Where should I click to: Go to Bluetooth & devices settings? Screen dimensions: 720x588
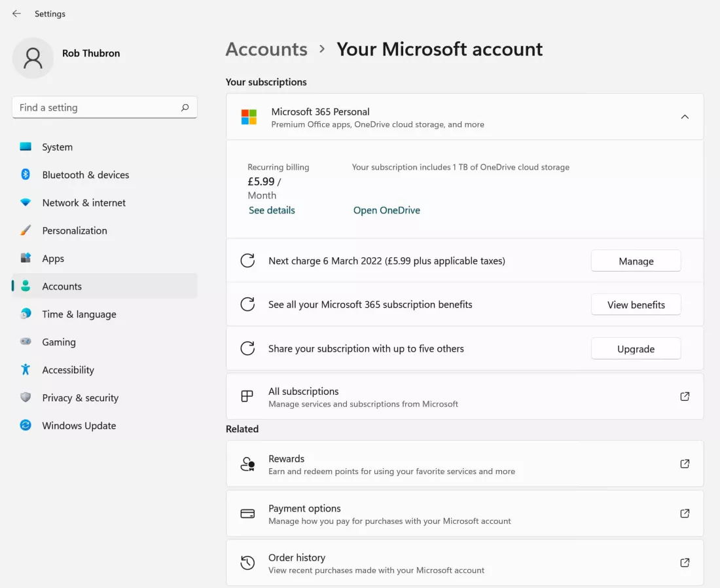[85, 175]
